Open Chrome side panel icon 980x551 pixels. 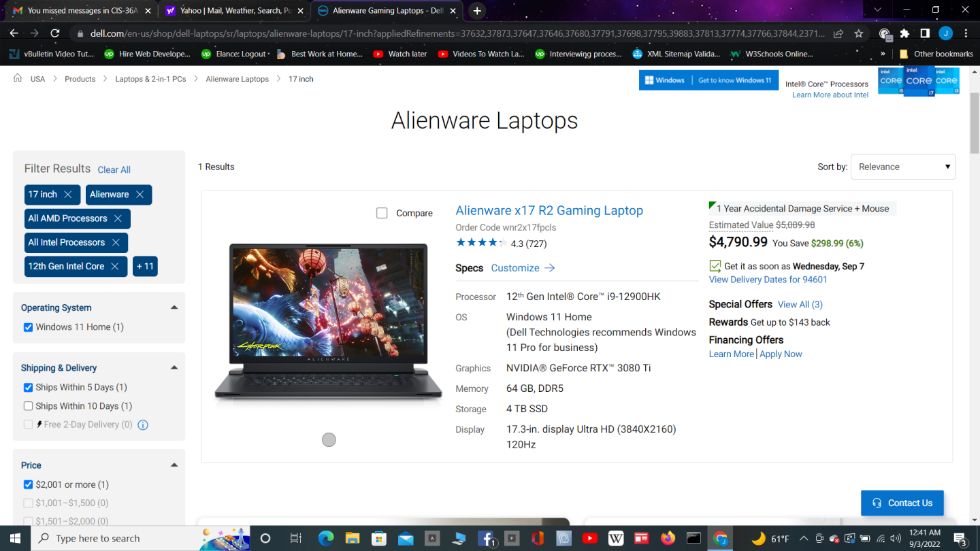click(925, 33)
